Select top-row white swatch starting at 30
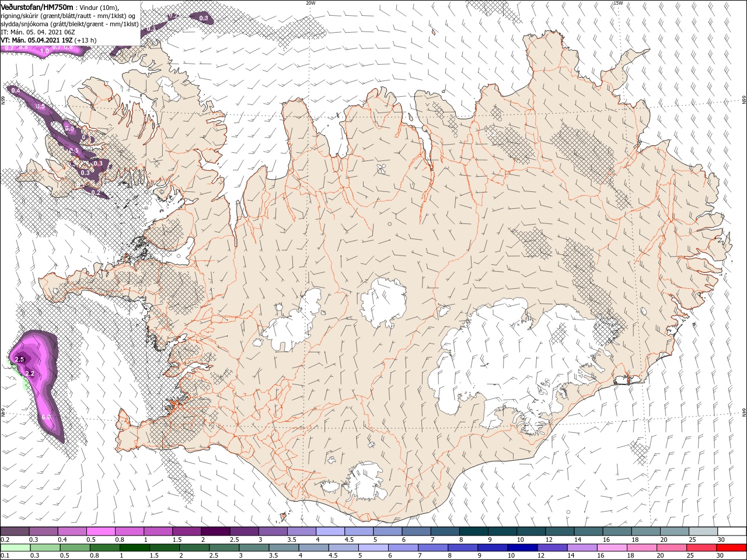 coord(732,531)
